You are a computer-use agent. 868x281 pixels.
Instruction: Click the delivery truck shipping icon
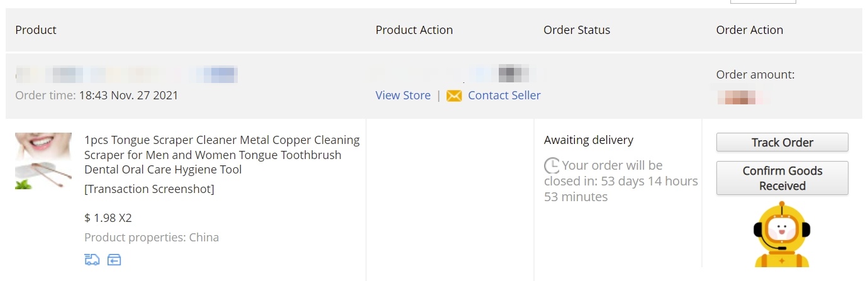[92, 260]
